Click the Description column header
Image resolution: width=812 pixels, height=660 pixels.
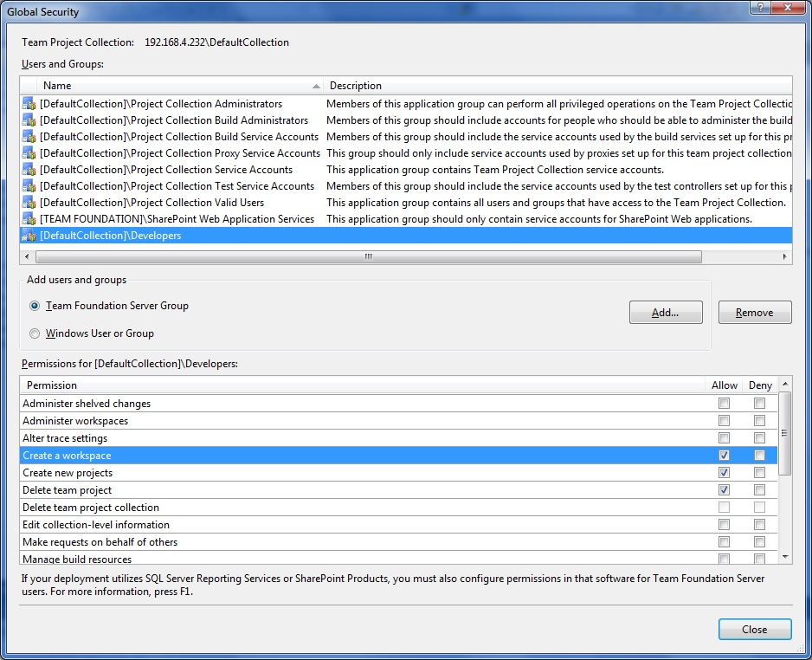click(554, 86)
